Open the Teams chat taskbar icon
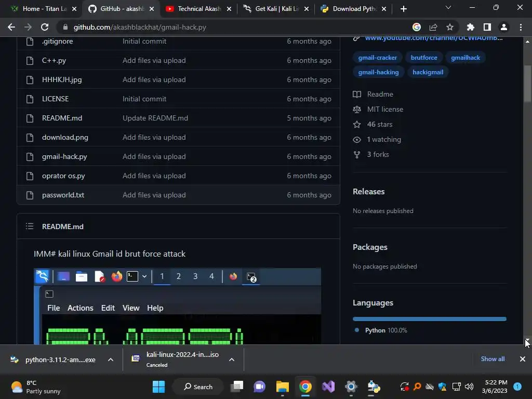The height and width of the screenshot is (399, 532). [x=260, y=387]
